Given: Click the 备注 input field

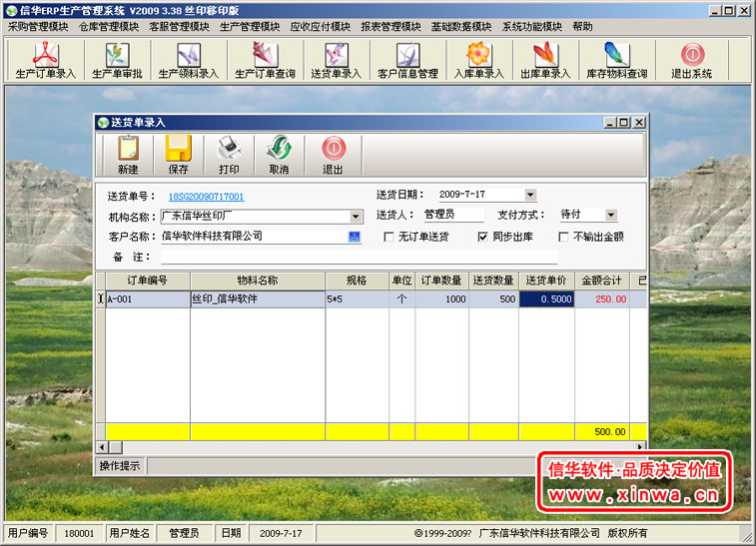Looking at the screenshot, I should click(x=370, y=258).
